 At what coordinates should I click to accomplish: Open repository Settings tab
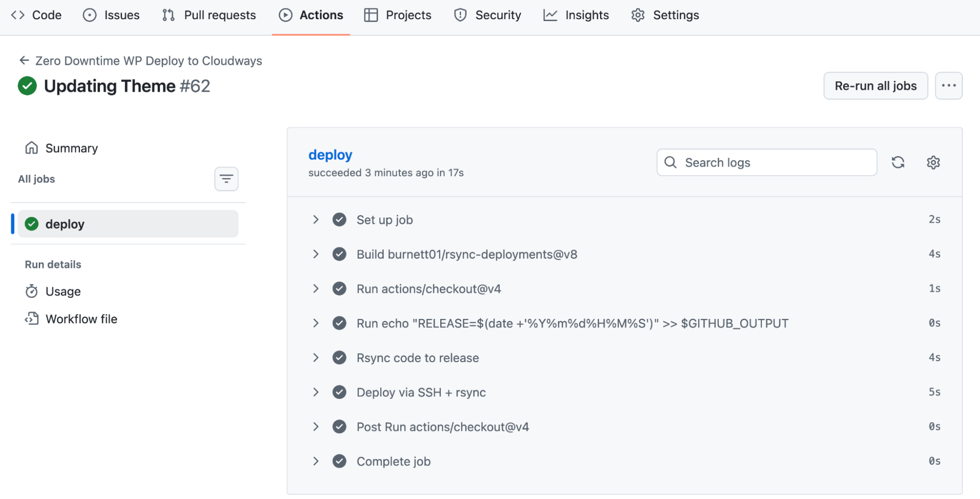665,15
